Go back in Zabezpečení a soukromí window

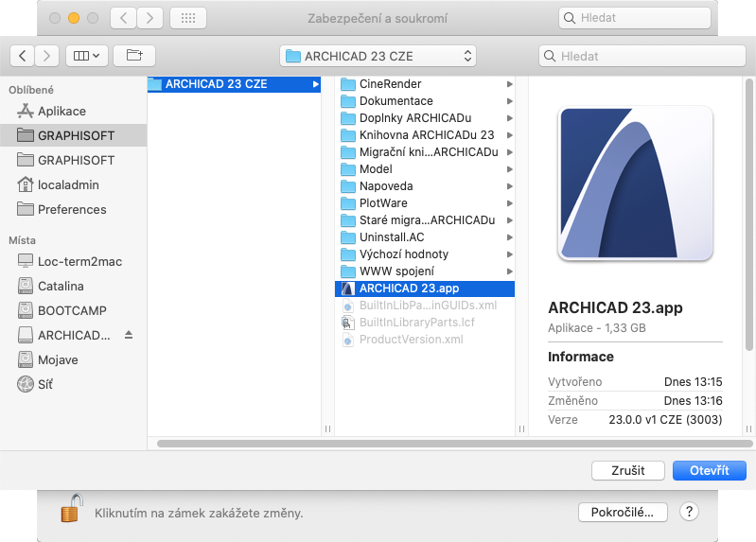coord(123,18)
